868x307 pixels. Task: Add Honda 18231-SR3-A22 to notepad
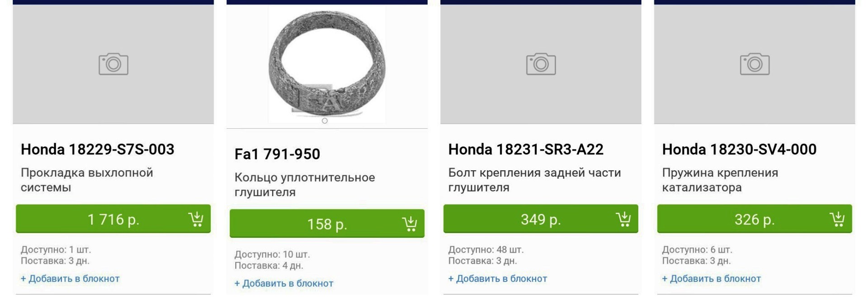pos(498,278)
